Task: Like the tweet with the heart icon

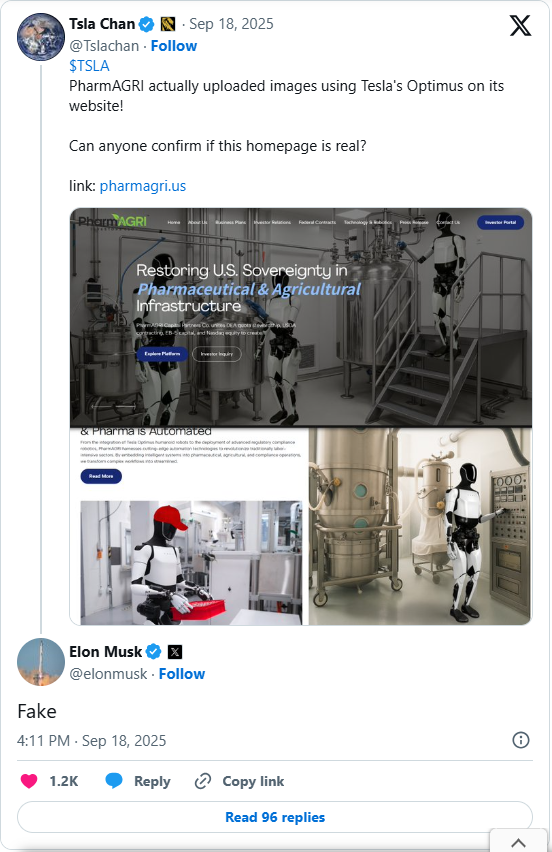Action: (29, 781)
